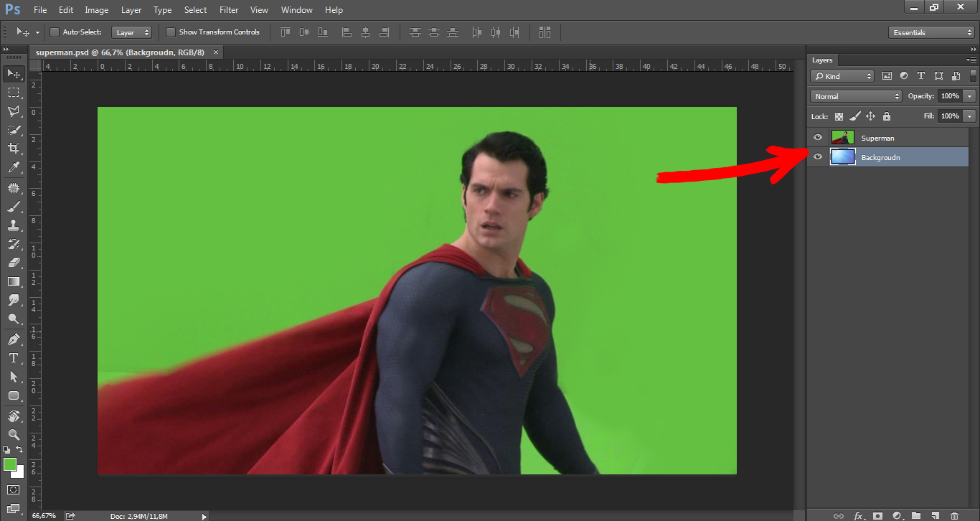980x521 pixels.
Task: Select the Hand tool
Action: tap(14, 416)
